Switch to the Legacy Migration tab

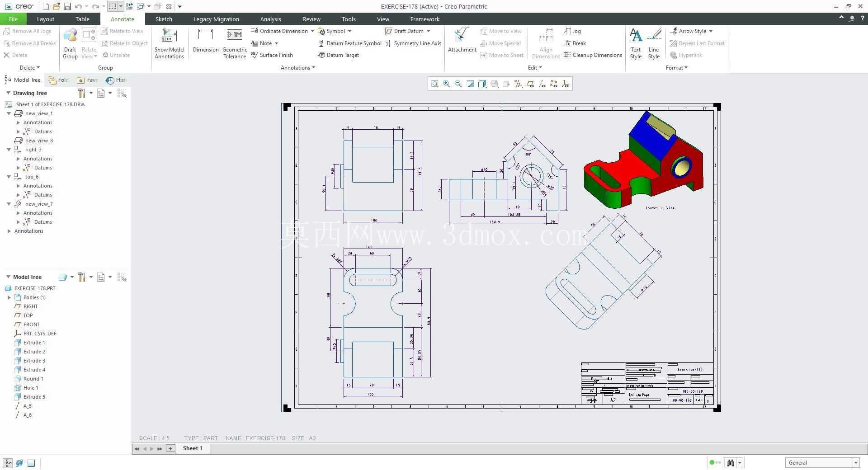coord(216,19)
